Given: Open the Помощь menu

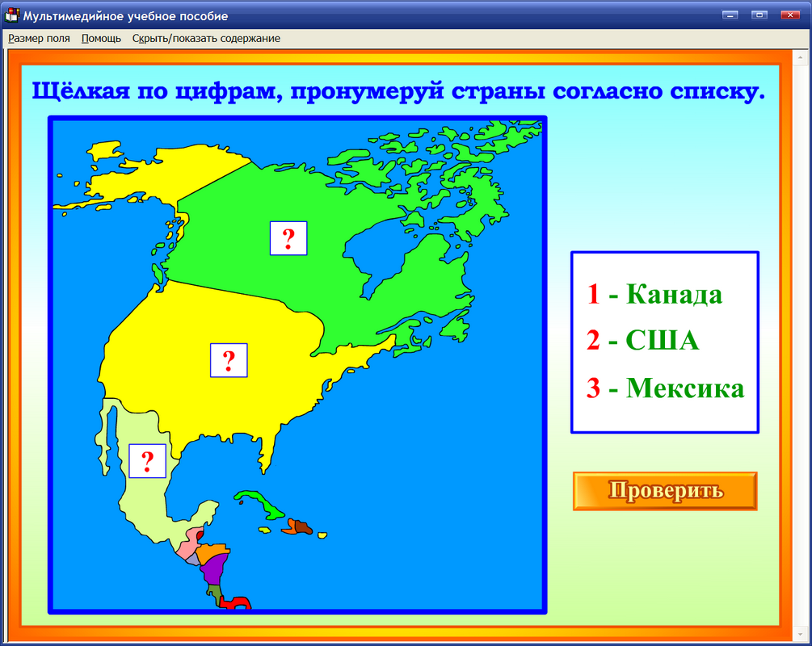Looking at the screenshot, I should 101,38.
